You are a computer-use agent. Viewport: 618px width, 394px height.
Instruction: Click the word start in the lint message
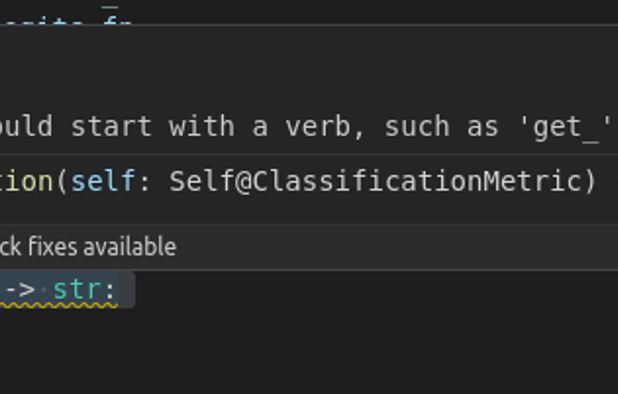click(x=111, y=127)
